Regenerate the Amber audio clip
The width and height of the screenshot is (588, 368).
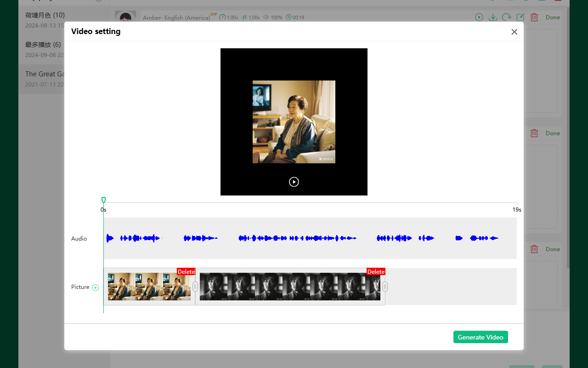point(507,17)
